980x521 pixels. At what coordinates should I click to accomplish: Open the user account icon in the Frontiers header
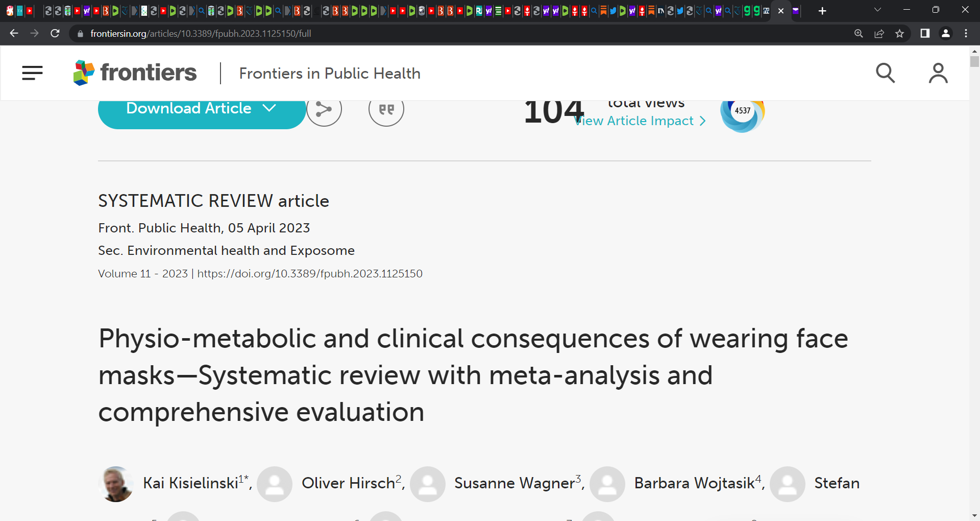pyautogui.click(x=938, y=73)
